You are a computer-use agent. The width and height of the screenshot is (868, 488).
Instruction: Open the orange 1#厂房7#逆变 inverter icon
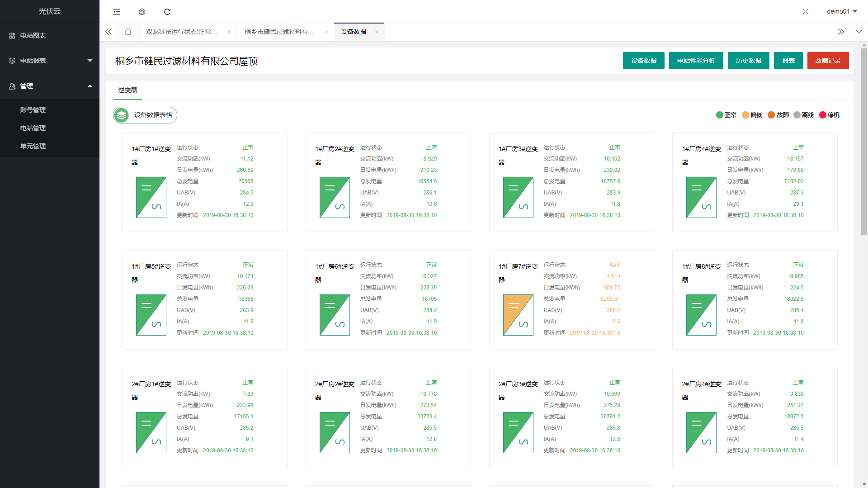(x=518, y=315)
